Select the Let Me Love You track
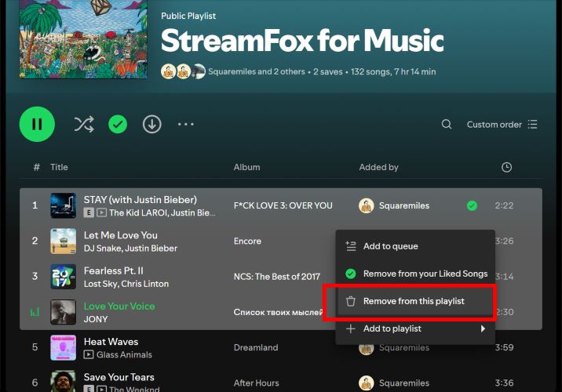Image resolution: width=562 pixels, height=392 pixels. [x=120, y=235]
